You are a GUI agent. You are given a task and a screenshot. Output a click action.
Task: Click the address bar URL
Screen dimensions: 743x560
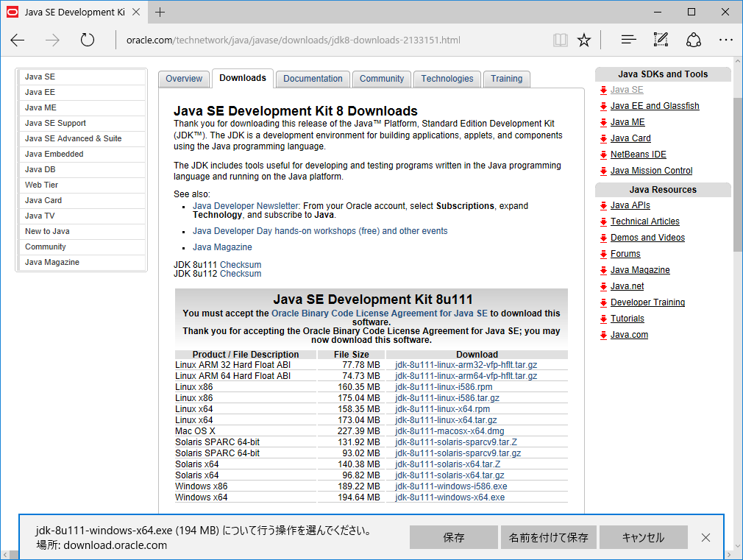point(293,40)
